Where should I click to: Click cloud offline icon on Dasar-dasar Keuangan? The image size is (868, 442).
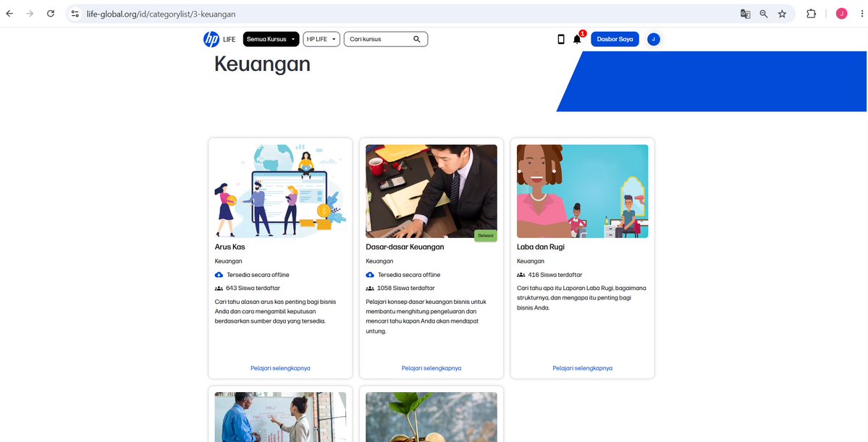(370, 275)
